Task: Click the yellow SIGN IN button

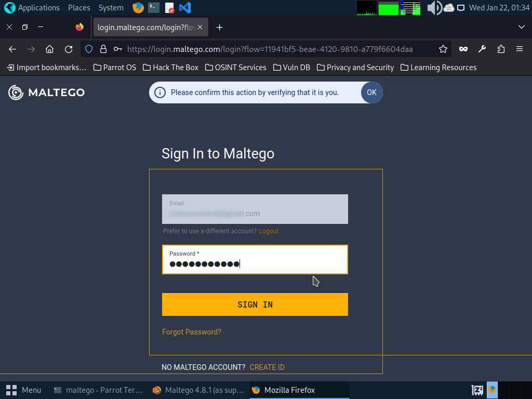Action: (x=255, y=304)
